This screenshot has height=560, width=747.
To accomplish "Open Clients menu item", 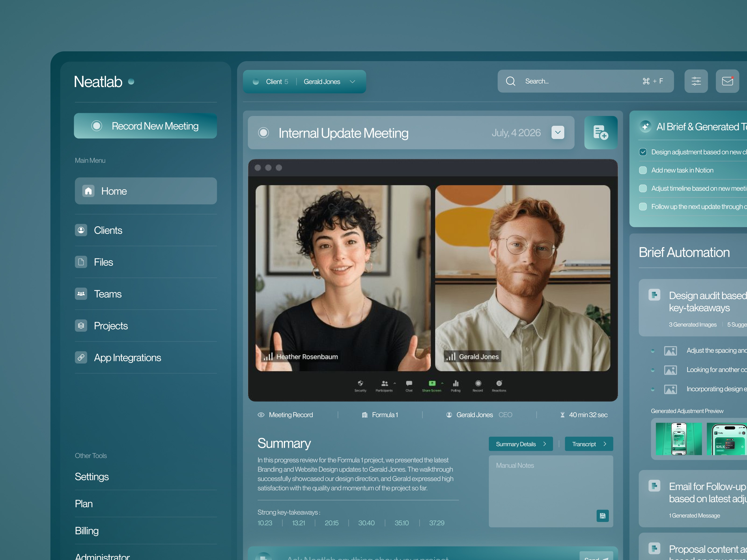I will pyautogui.click(x=146, y=230).
